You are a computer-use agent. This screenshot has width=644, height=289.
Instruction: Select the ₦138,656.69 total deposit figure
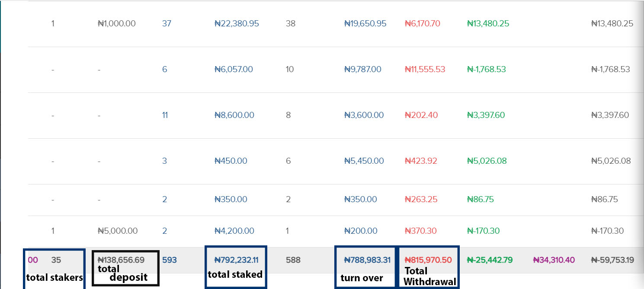click(121, 260)
